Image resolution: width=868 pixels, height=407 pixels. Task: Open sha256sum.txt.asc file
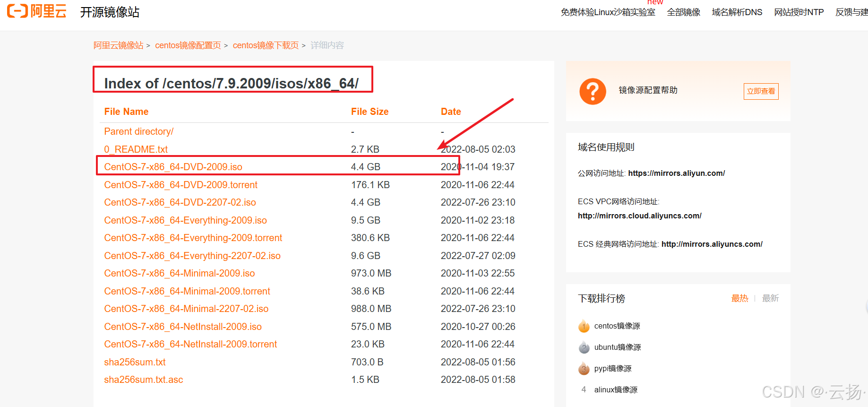pos(144,380)
